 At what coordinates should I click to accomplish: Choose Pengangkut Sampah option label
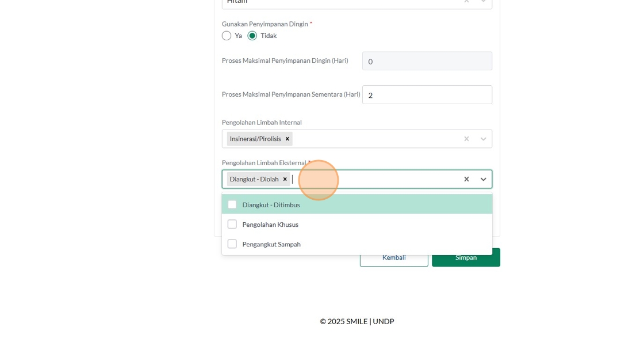point(271,244)
